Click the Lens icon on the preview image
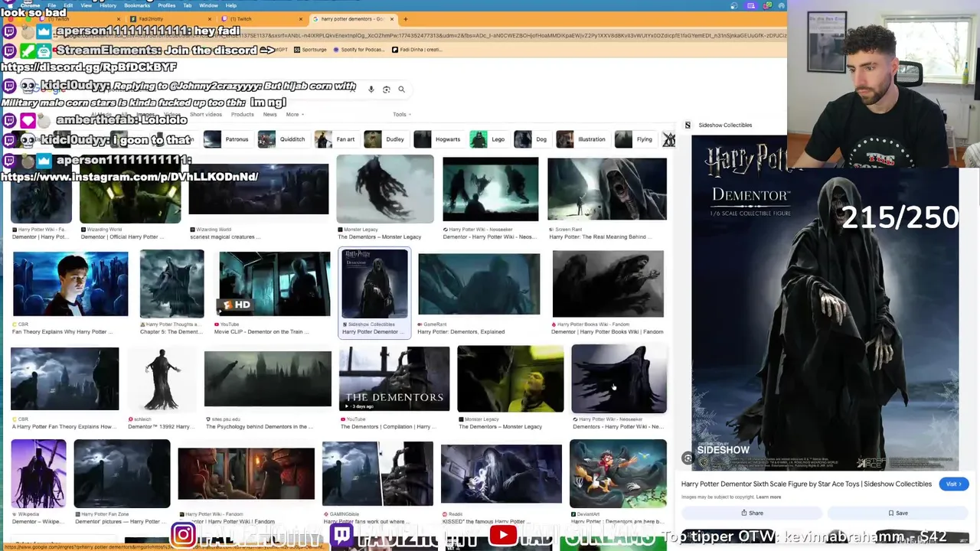Screen dimensions: 980x551 coord(688,458)
